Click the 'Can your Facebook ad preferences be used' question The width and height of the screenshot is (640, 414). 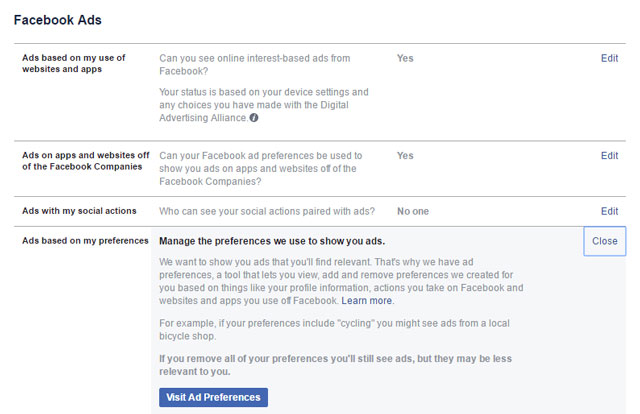(x=261, y=168)
